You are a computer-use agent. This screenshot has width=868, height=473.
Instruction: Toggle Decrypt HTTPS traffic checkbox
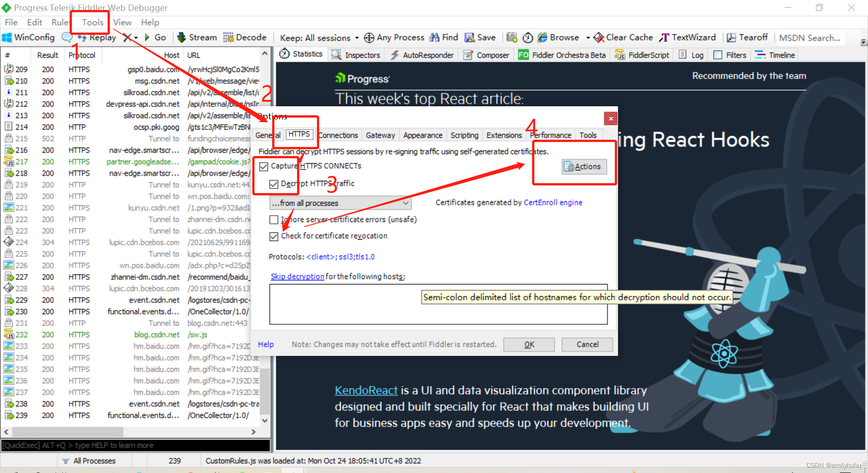coord(274,184)
